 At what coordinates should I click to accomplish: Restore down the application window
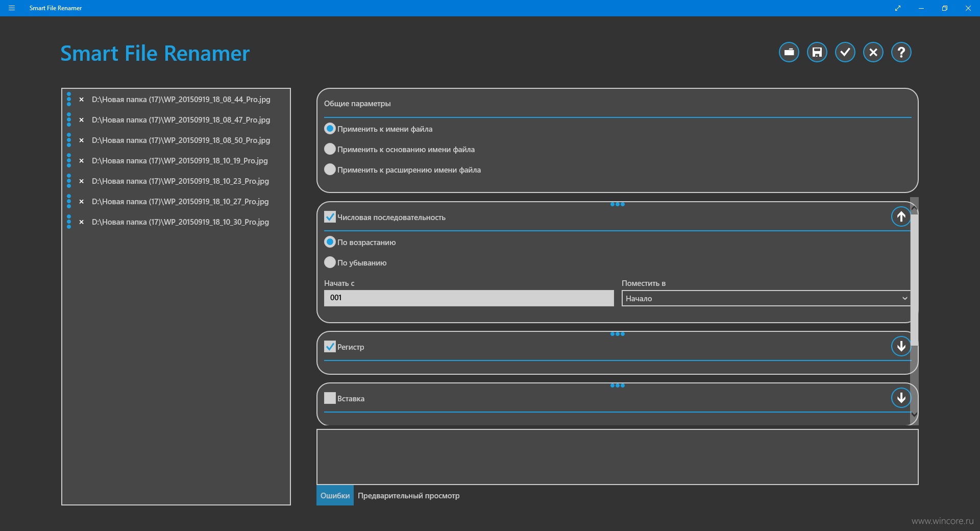pos(945,8)
